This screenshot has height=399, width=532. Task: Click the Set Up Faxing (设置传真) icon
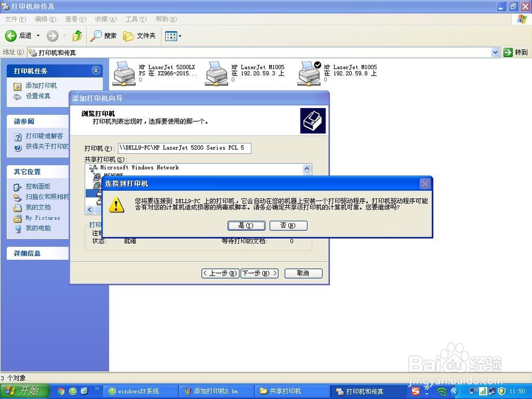[x=18, y=97]
